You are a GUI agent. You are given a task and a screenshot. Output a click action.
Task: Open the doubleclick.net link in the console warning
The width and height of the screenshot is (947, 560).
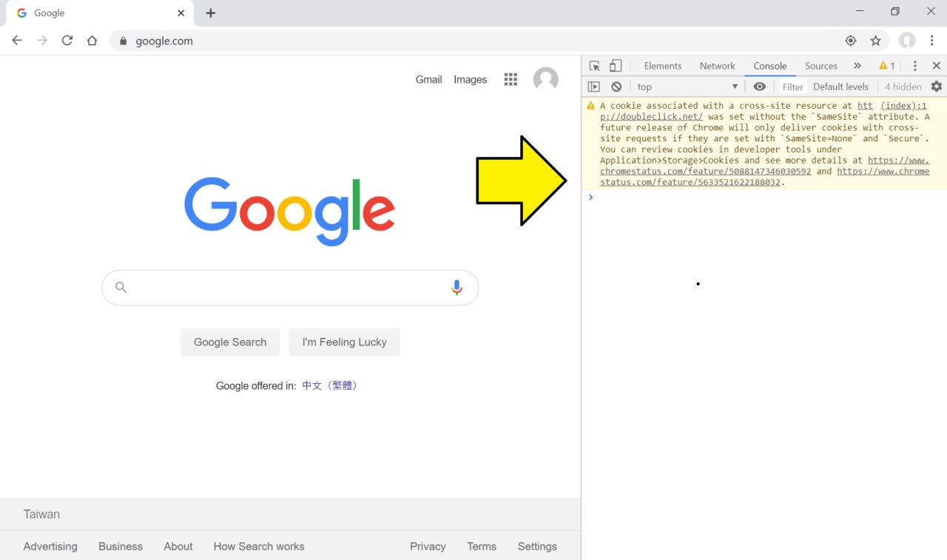click(650, 116)
